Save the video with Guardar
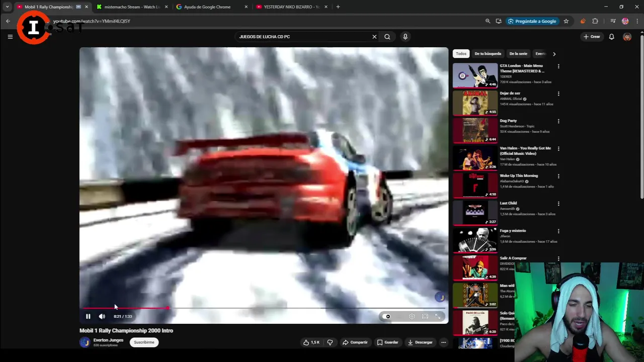 pyautogui.click(x=388, y=342)
